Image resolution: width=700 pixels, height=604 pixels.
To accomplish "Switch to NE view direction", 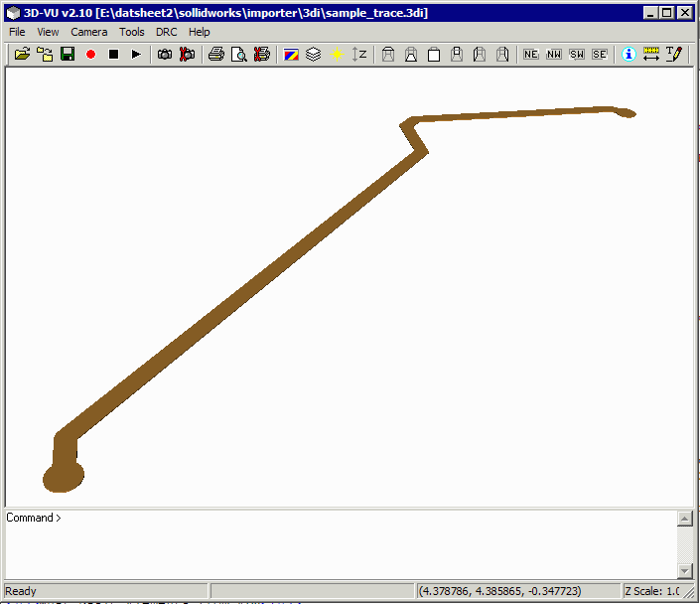I will click(x=531, y=54).
